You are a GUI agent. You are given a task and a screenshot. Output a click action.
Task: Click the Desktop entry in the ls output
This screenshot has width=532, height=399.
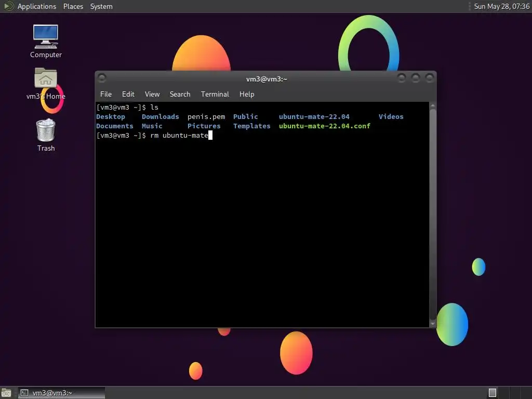click(x=111, y=117)
